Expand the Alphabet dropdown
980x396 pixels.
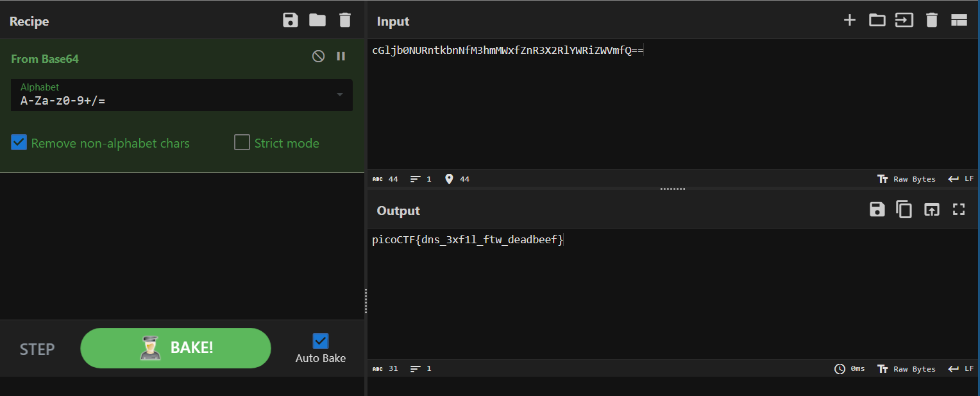point(339,95)
